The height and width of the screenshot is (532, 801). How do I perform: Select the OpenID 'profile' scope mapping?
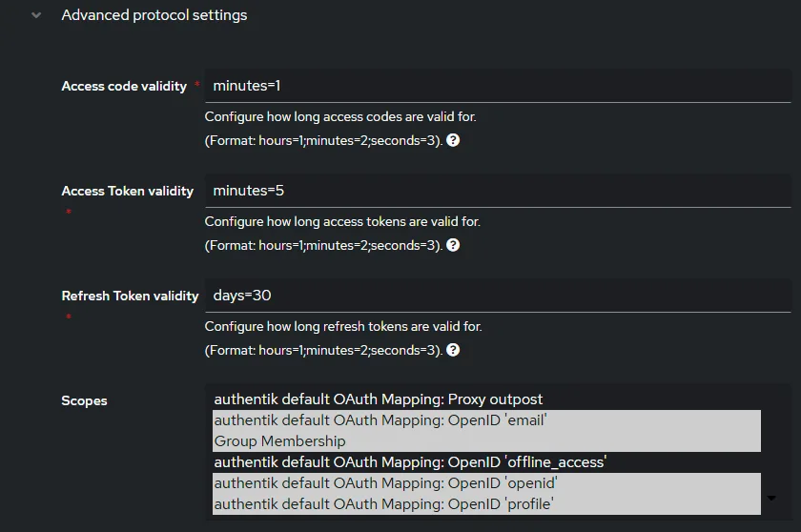383,504
